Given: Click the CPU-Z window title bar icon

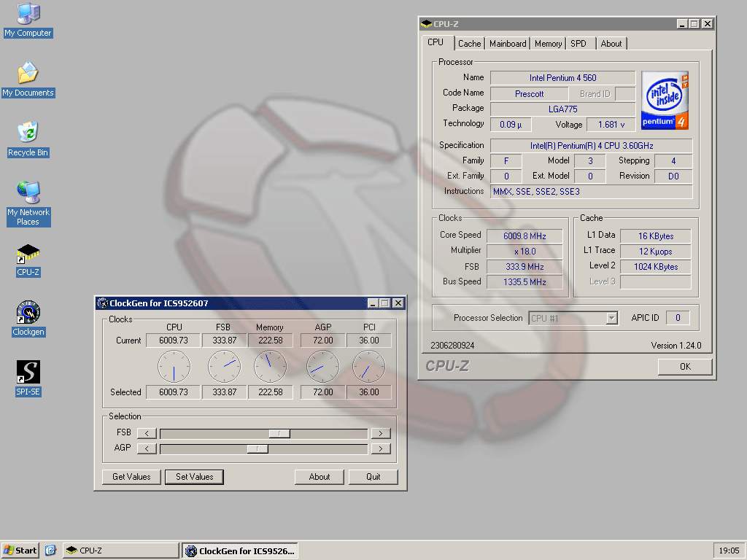Looking at the screenshot, I should coord(426,24).
